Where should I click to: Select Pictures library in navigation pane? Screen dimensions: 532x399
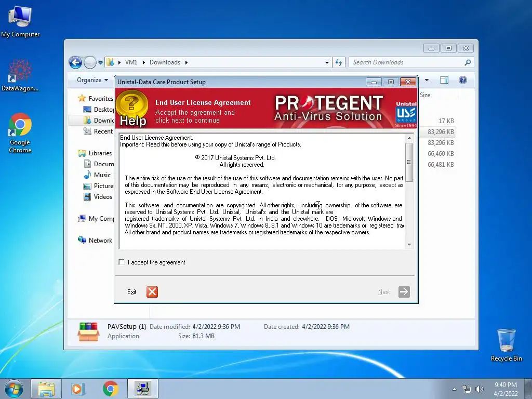point(98,185)
